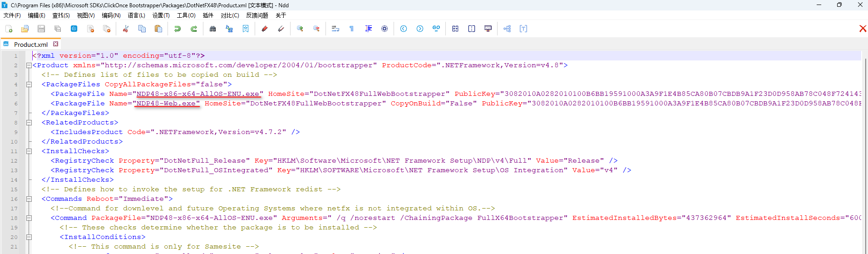The image size is (868, 254).
Task: Open the 编辑(E) menu
Action: coord(37,15)
